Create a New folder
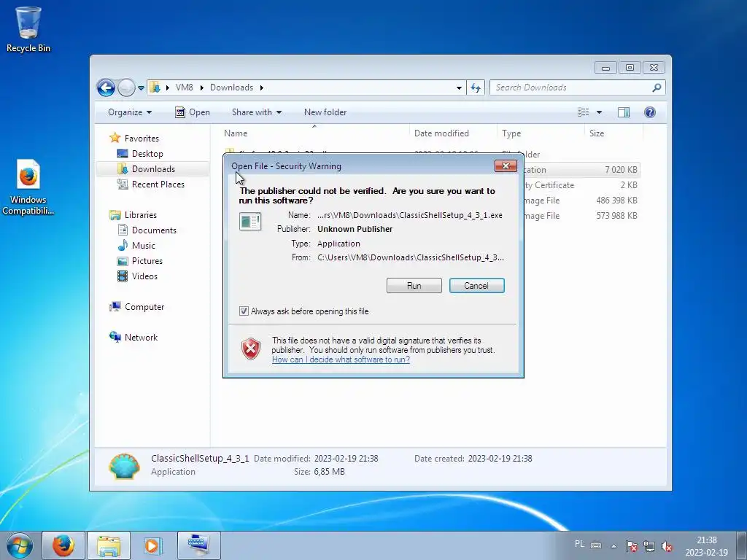The width and height of the screenshot is (747, 560). [x=325, y=112]
